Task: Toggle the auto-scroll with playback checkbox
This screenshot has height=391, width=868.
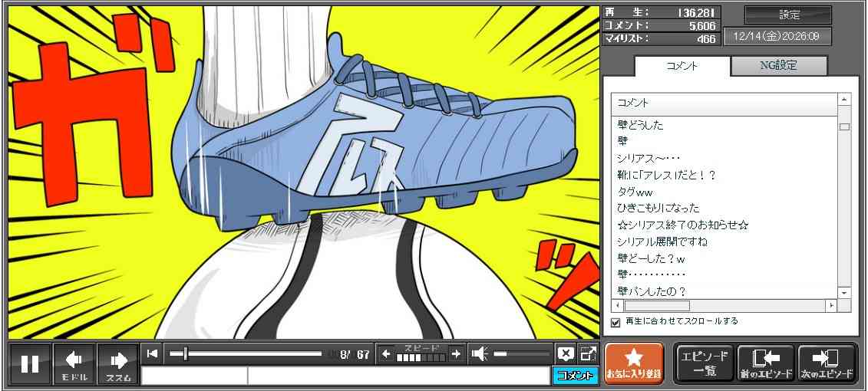Action: point(615,322)
